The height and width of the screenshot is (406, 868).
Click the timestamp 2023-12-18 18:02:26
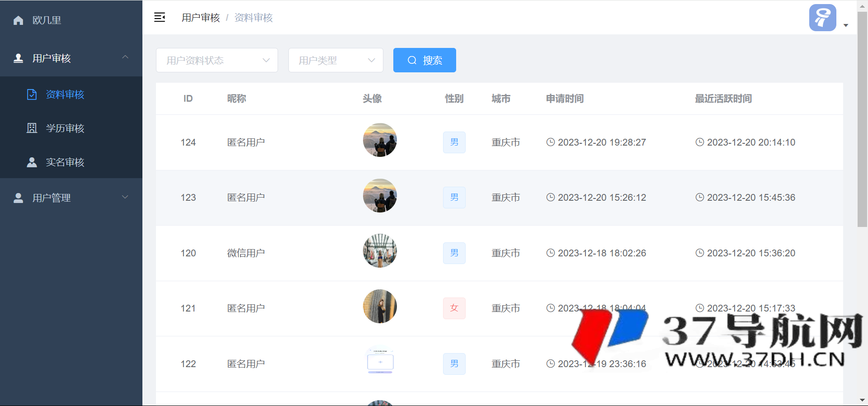[x=602, y=253]
